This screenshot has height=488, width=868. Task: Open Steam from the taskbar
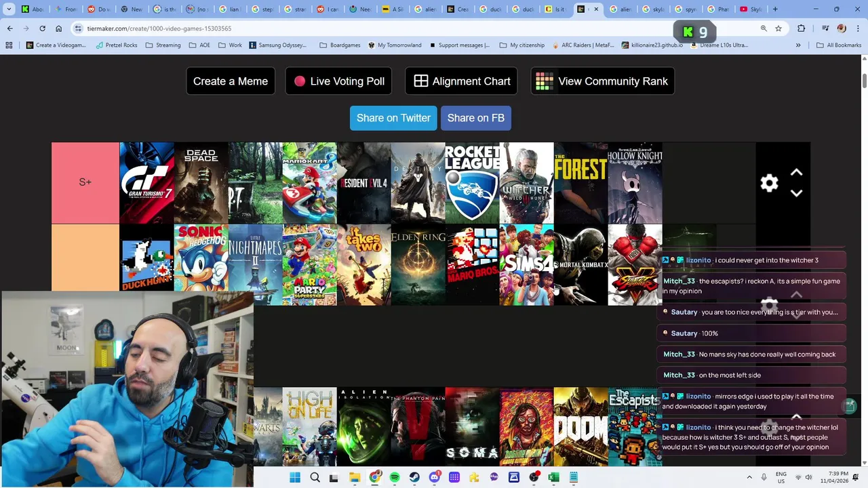414,478
